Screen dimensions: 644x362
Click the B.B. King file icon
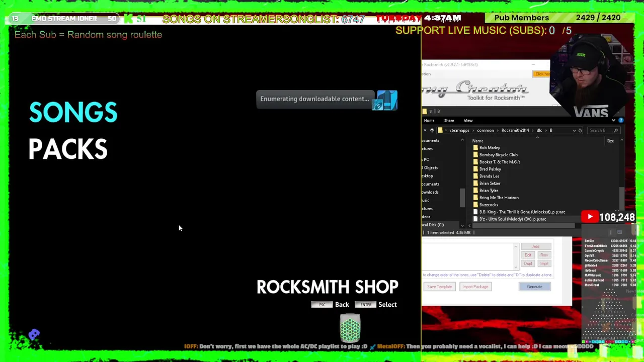[x=475, y=212]
